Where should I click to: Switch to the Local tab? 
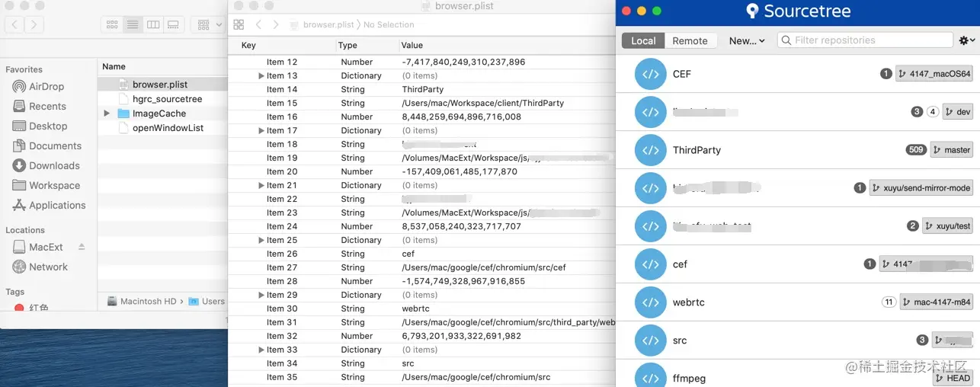[643, 40]
